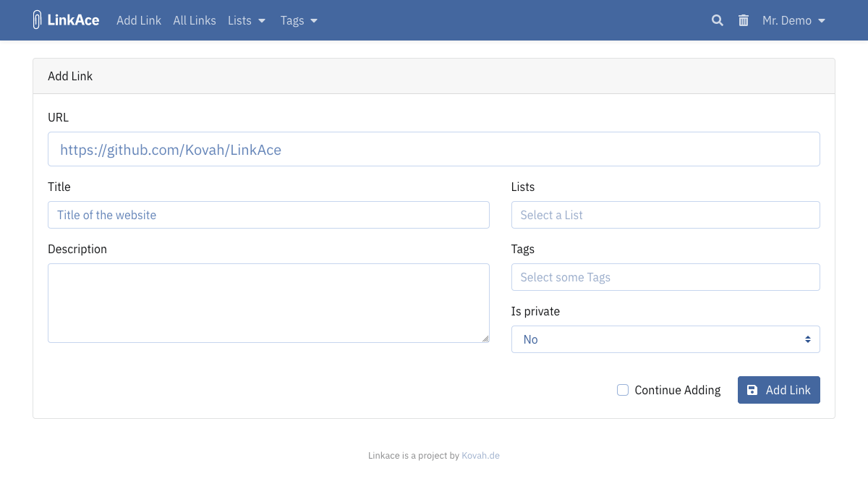Click the trash bin icon in navbar
This screenshot has width=868, height=497.
coord(744,20)
